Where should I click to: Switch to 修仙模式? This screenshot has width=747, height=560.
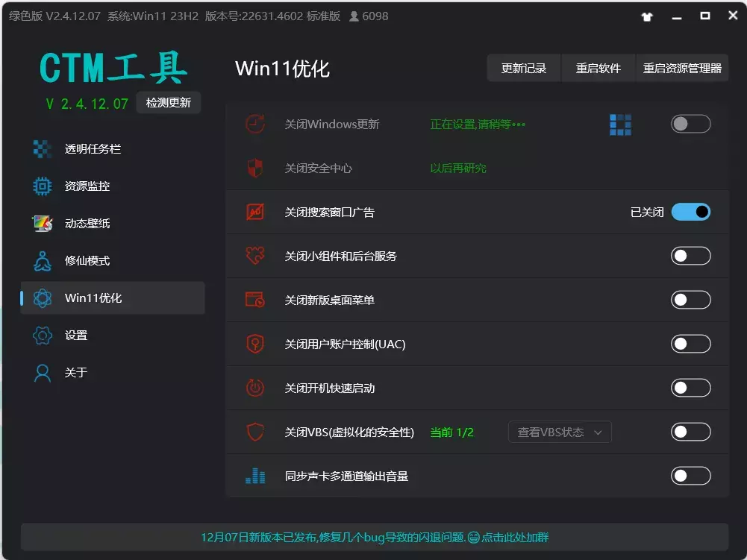click(113, 260)
